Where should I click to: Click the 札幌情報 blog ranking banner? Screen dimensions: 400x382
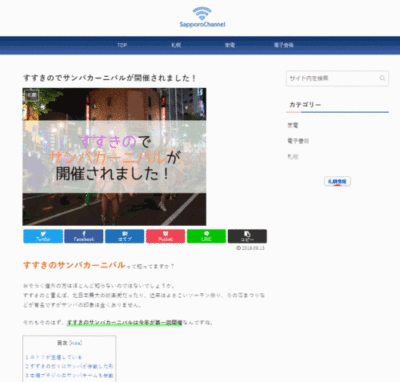[337, 181]
